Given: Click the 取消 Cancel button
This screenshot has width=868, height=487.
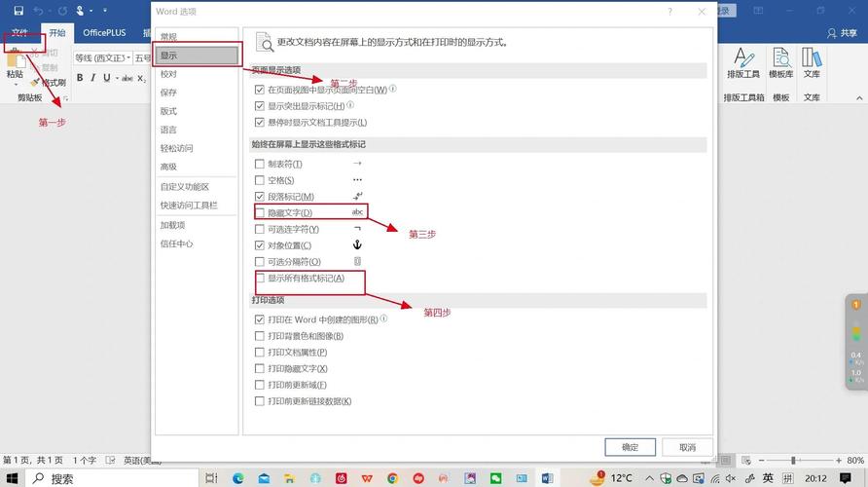Looking at the screenshot, I should 688,447.
